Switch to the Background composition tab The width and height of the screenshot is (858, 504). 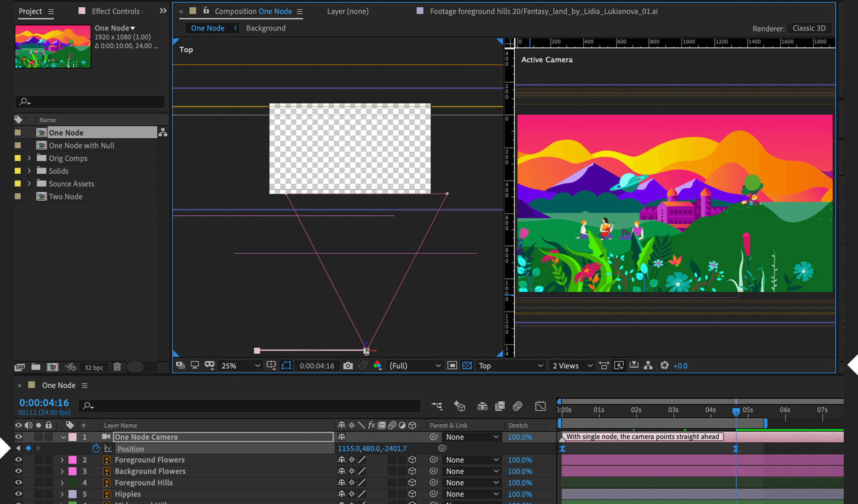(x=266, y=28)
